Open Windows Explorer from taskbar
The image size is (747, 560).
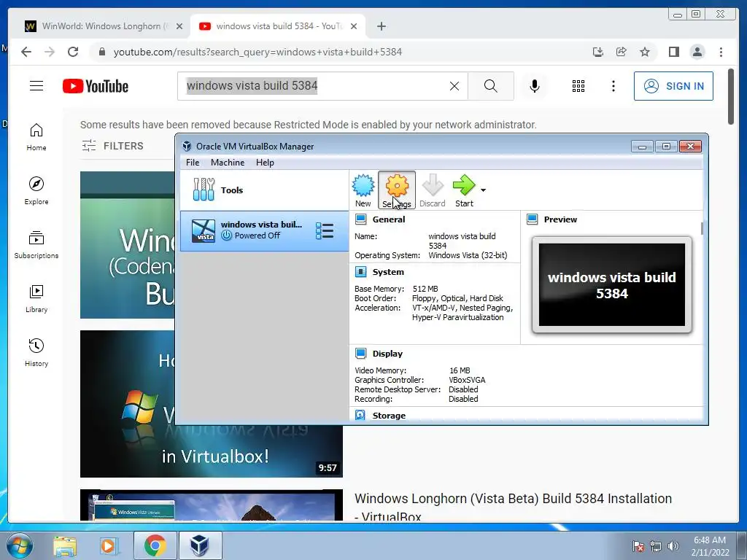point(64,545)
